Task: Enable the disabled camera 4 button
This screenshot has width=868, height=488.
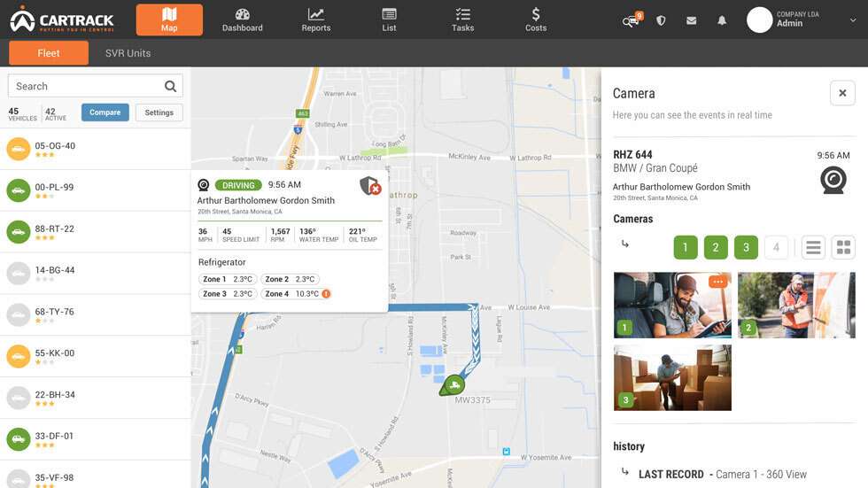Action: tap(776, 247)
